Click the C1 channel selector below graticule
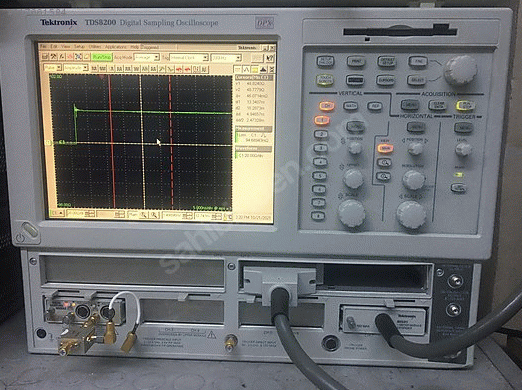 pos(57,213)
